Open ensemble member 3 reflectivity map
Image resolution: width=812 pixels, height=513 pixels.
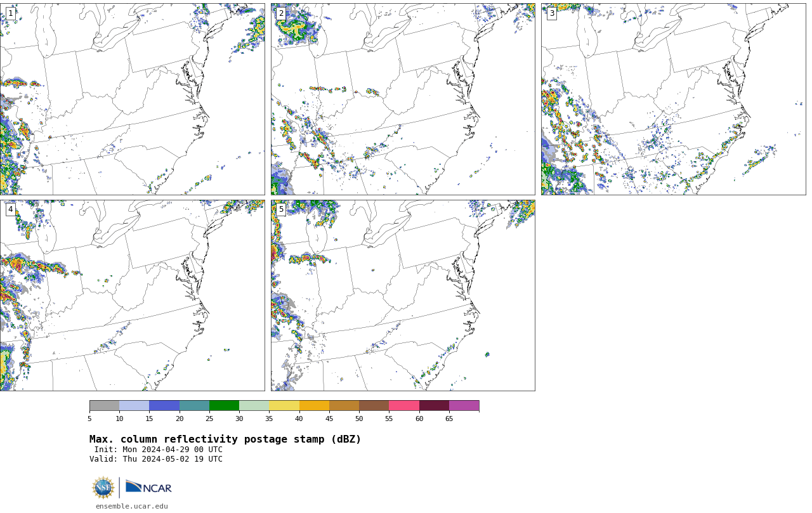pos(673,99)
